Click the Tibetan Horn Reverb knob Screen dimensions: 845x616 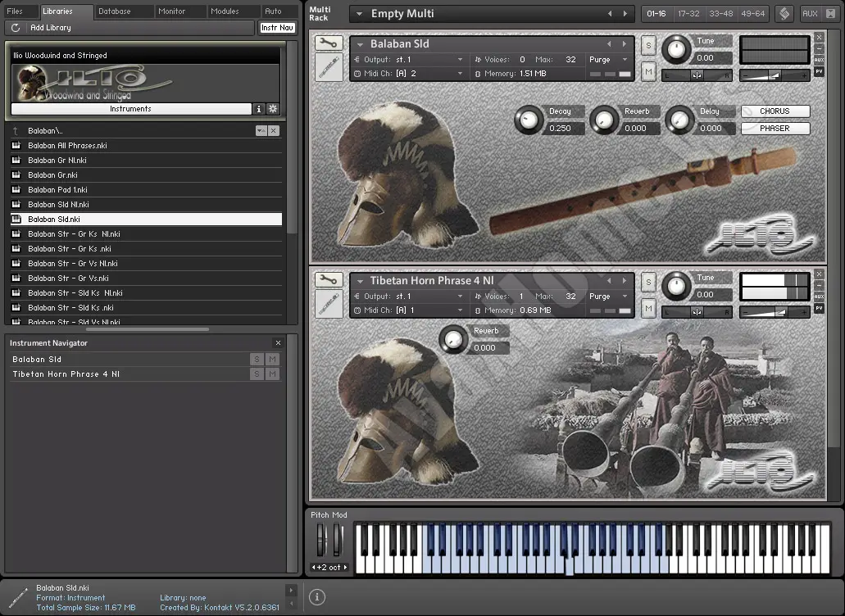(x=454, y=340)
